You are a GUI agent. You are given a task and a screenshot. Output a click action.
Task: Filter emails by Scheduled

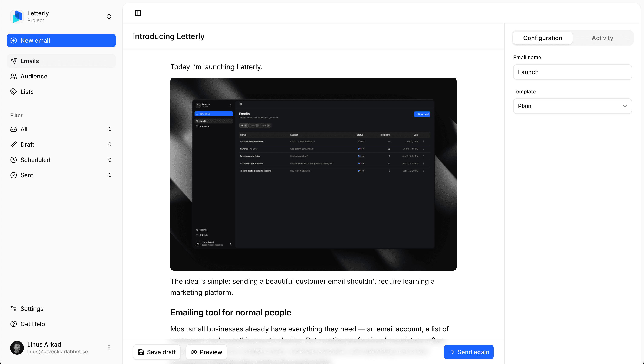(61, 160)
